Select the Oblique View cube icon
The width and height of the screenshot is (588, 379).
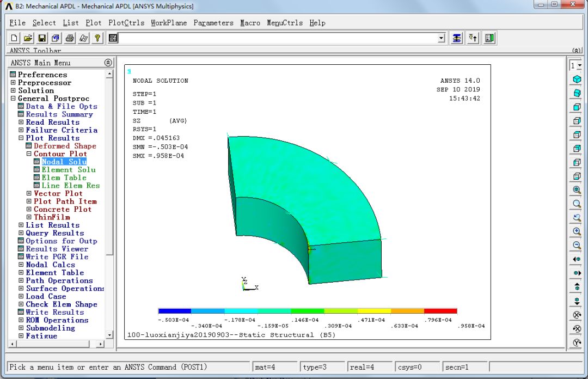click(577, 93)
